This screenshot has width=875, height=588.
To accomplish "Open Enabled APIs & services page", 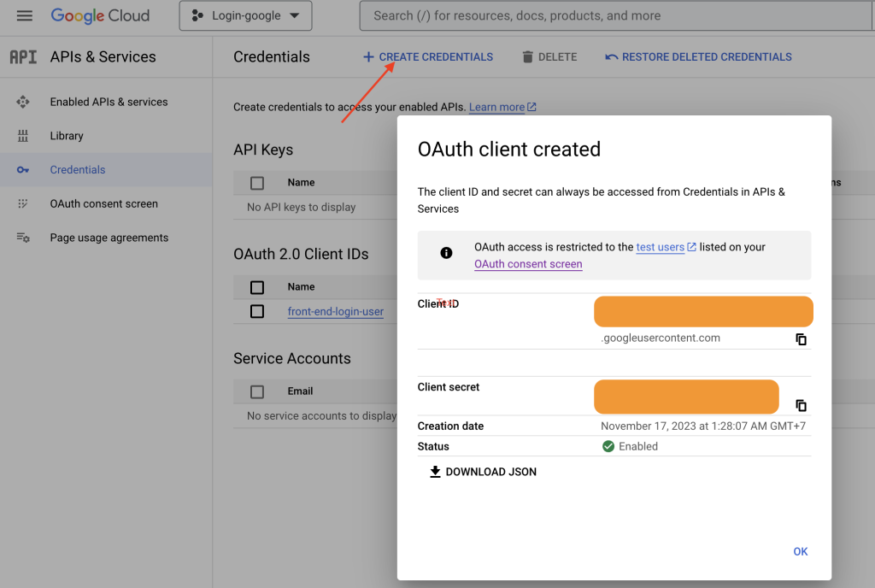I will pyautogui.click(x=109, y=102).
